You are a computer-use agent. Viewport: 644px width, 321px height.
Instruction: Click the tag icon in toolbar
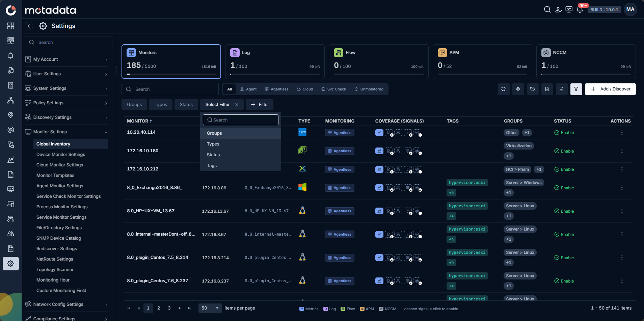532,89
